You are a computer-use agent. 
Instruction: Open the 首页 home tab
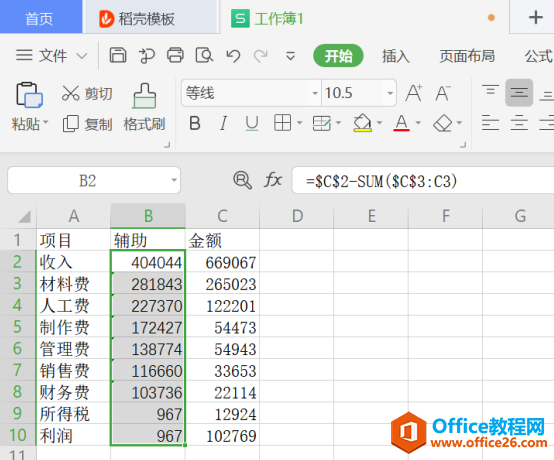tap(41, 17)
